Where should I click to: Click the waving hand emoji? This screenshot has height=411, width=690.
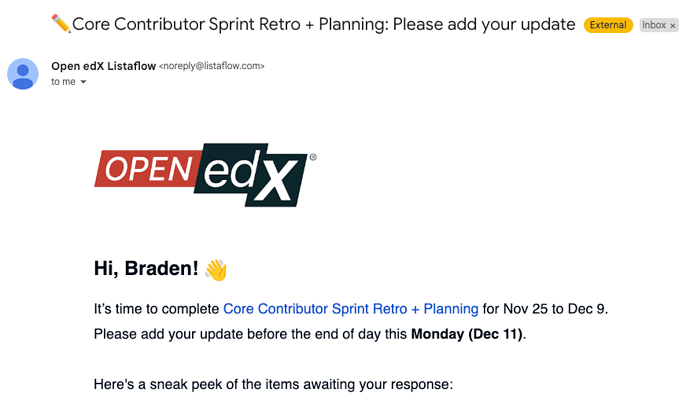point(216,270)
